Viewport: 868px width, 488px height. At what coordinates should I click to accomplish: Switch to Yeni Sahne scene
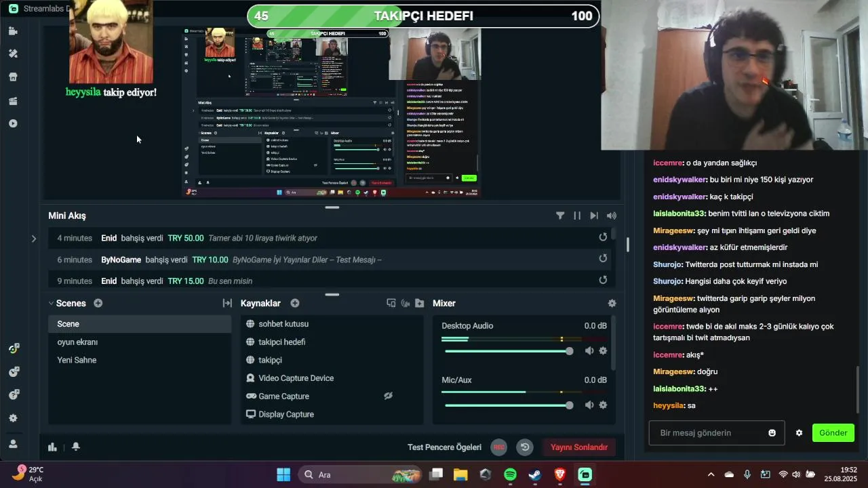[140, 360]
